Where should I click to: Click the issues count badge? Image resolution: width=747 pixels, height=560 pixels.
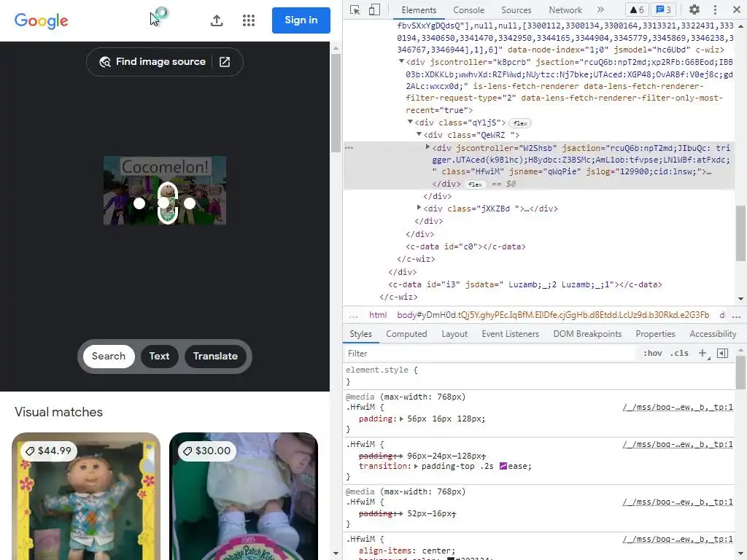tap(664, 10)
